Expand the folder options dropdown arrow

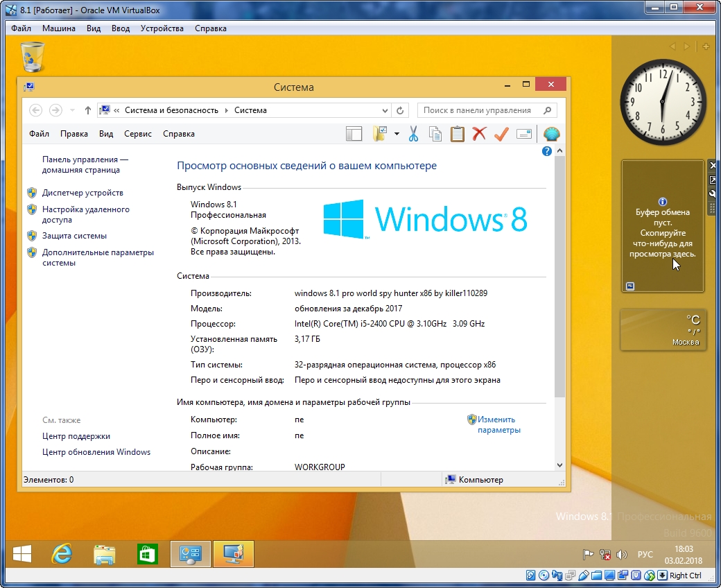pyautogui.click(x=397, y=135)
